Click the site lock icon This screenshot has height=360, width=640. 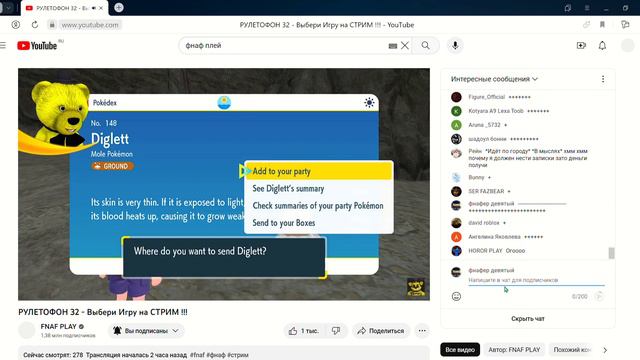coord(52,25)
